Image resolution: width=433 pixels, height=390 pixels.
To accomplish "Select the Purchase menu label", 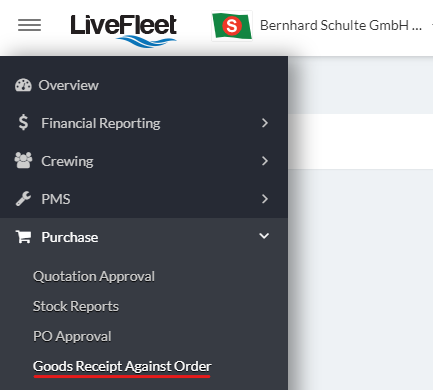I will 70,237.
